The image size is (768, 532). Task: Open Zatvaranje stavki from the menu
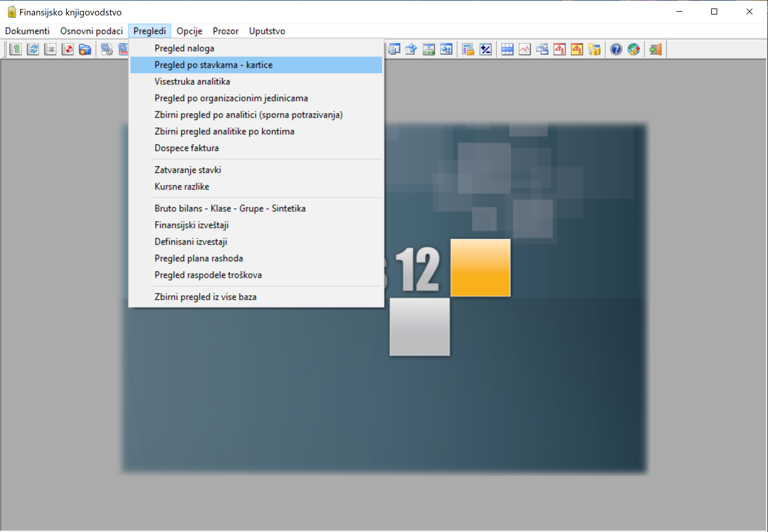pos(256,170)
